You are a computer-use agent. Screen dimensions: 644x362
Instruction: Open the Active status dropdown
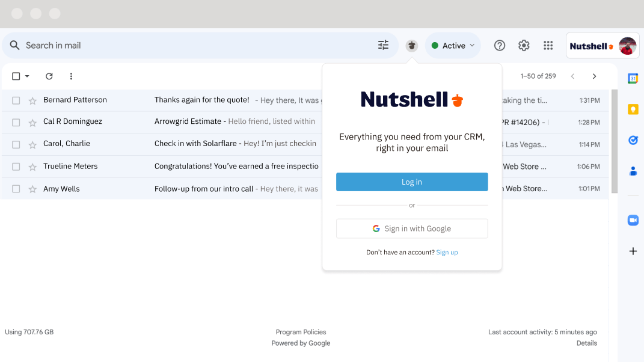453,45
